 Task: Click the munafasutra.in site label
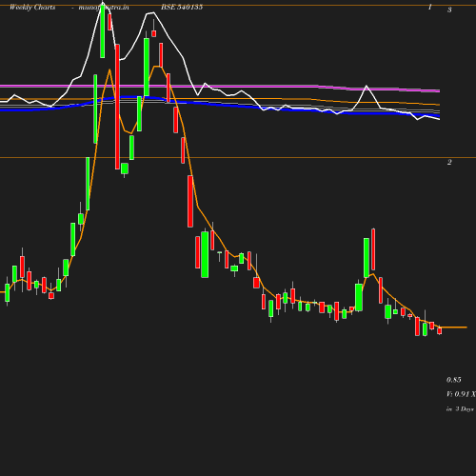[x=104, y=8]
